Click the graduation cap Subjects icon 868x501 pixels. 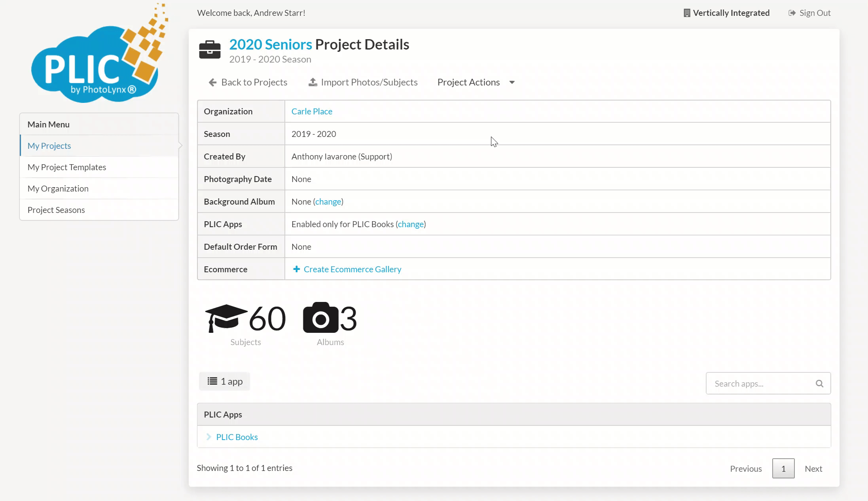tap(226, 318)
